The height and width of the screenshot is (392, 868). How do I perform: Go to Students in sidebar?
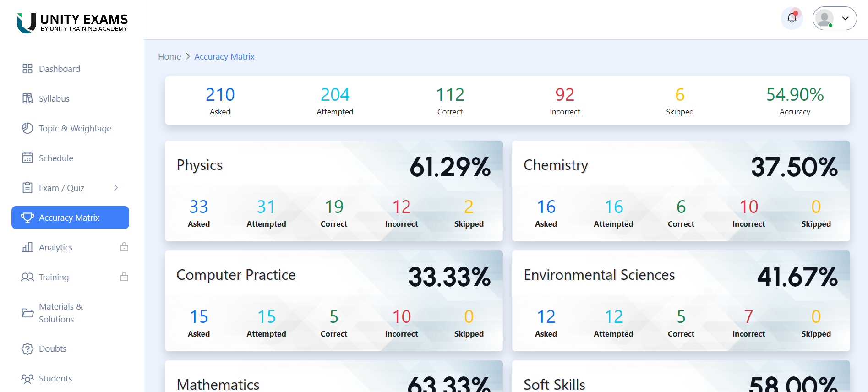point(55,378)
